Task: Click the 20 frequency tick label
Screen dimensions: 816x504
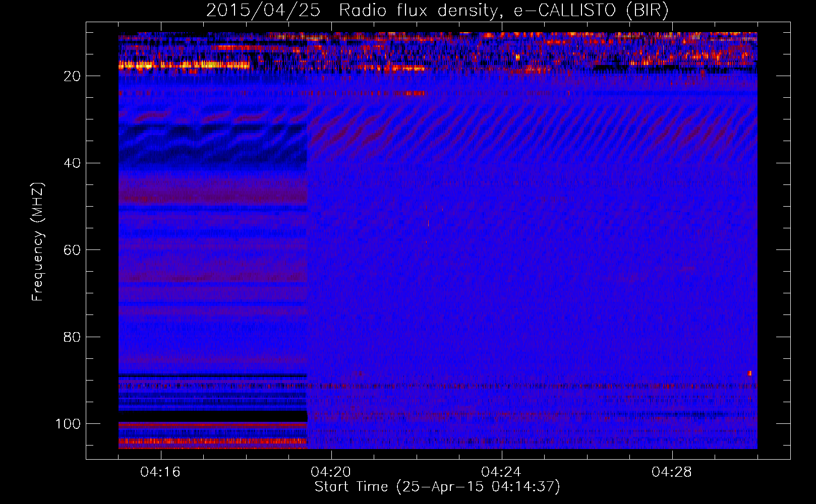Action: [72, 76]
